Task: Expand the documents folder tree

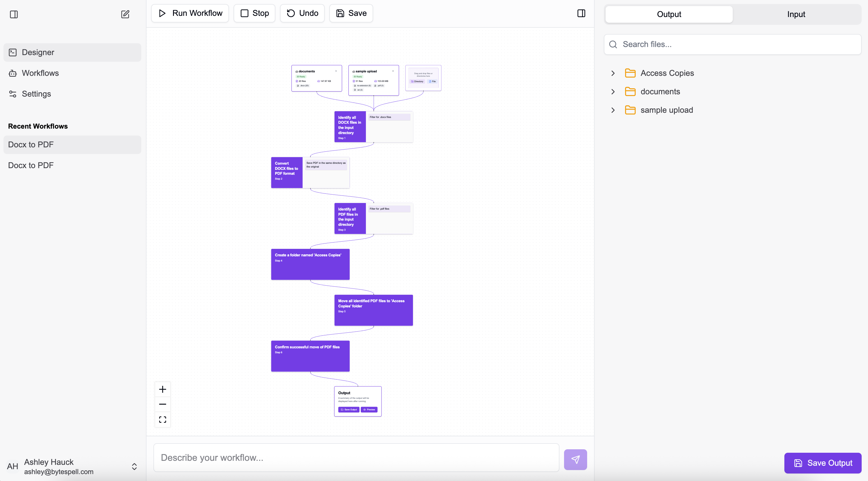Action: pyautogui.click(x=613, y=92)
